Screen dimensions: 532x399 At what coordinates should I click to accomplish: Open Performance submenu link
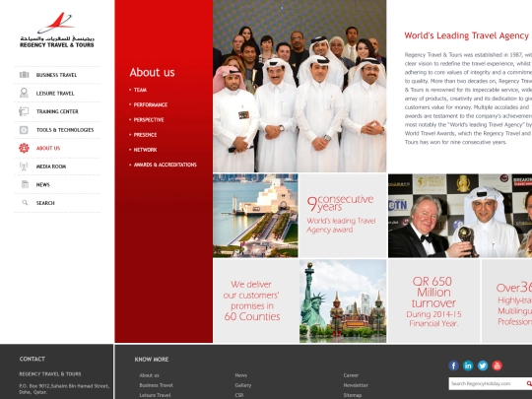(151, 104)
